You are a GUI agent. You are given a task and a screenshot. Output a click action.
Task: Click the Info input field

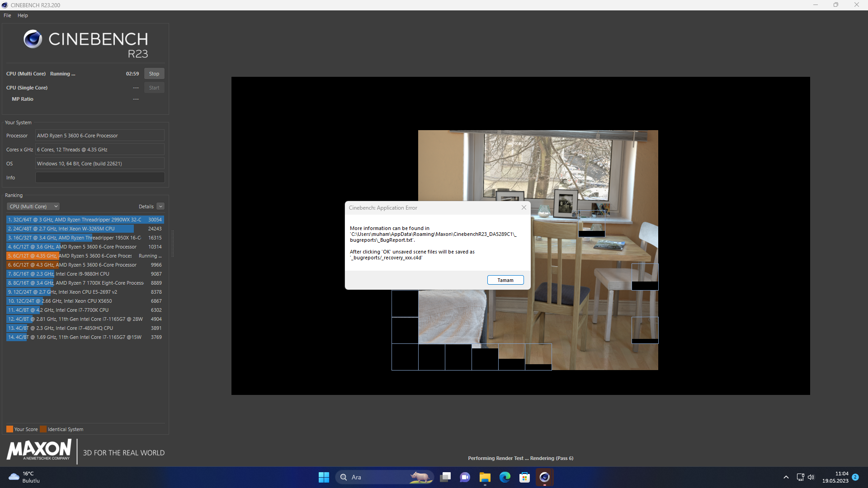click(x=100, y=178)
